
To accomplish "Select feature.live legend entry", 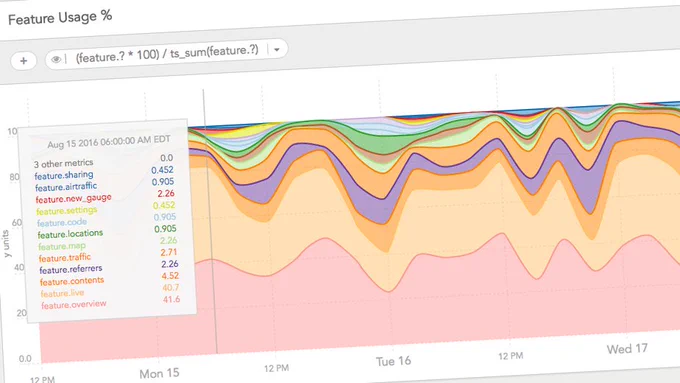I will [x=62, y=293].
